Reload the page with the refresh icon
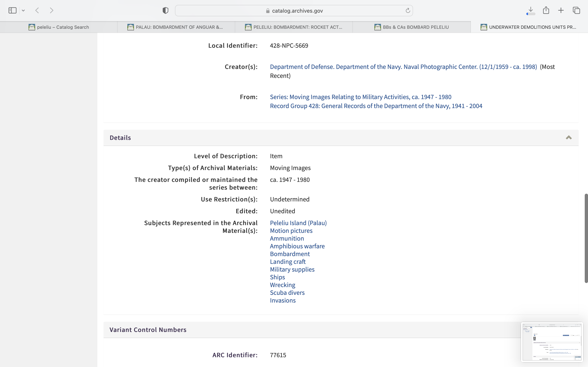 [408, 10]
